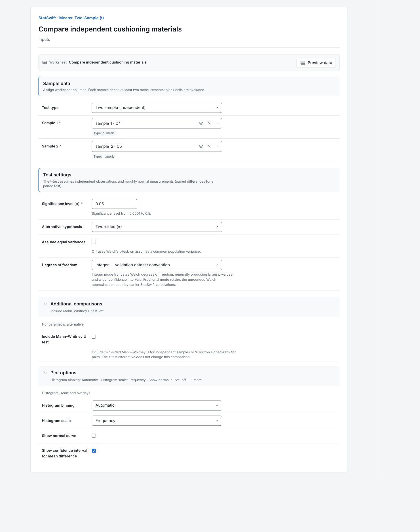This screenshot has width=420, height=532.
Task: Enable Show normal curve checkbox
Action: point(94,436)
